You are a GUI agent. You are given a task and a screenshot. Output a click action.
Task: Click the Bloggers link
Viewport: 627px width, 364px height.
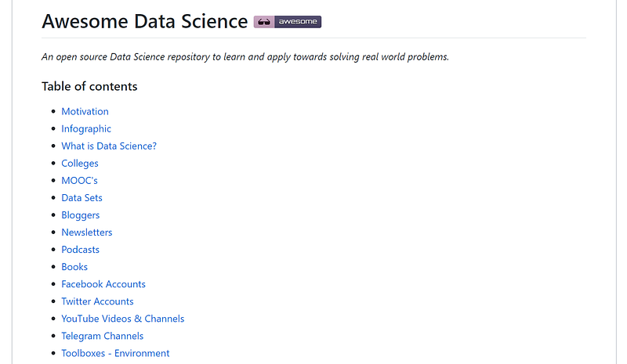[81, 215]
